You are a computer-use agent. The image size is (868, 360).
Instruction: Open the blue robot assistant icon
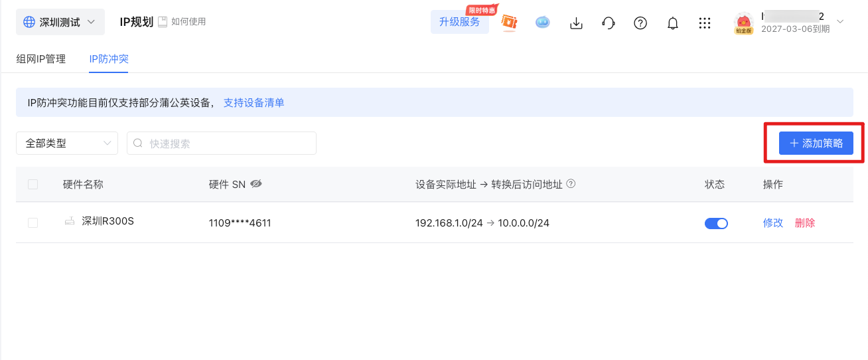click(543, 23)
